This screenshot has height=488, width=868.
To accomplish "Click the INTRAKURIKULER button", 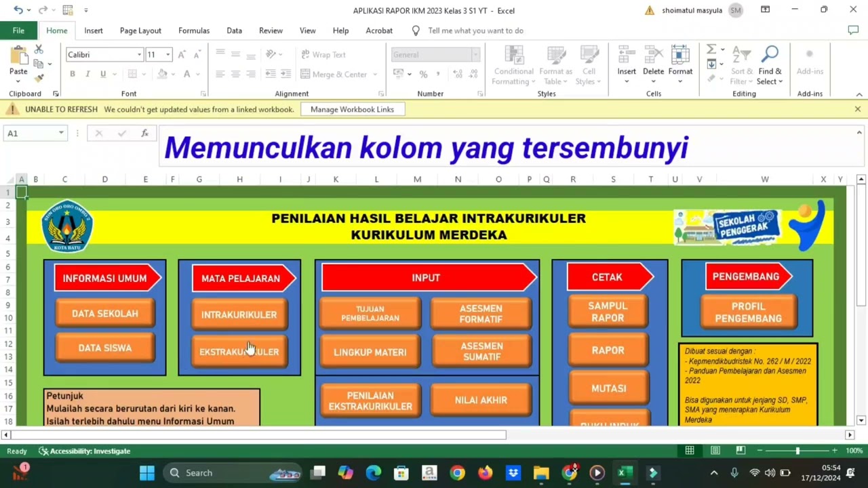I will coord(239,315).
